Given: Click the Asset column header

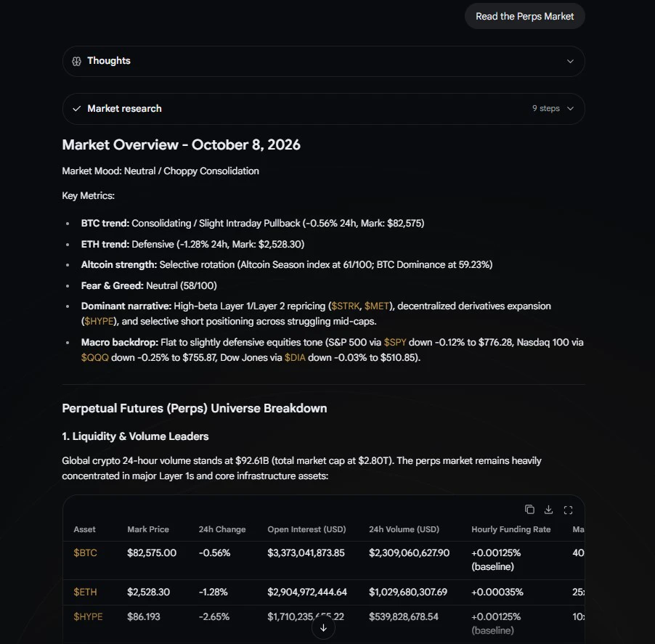Looking at the screenshot, I should (84, 529).
